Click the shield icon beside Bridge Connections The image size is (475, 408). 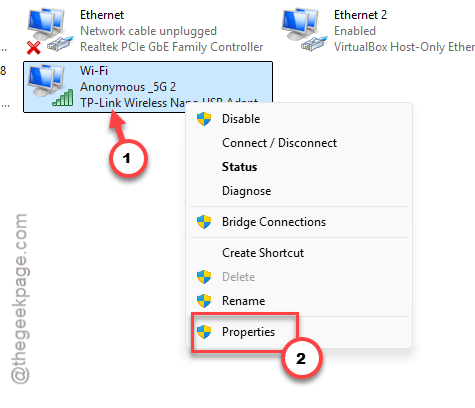click(x=204, y=222)
